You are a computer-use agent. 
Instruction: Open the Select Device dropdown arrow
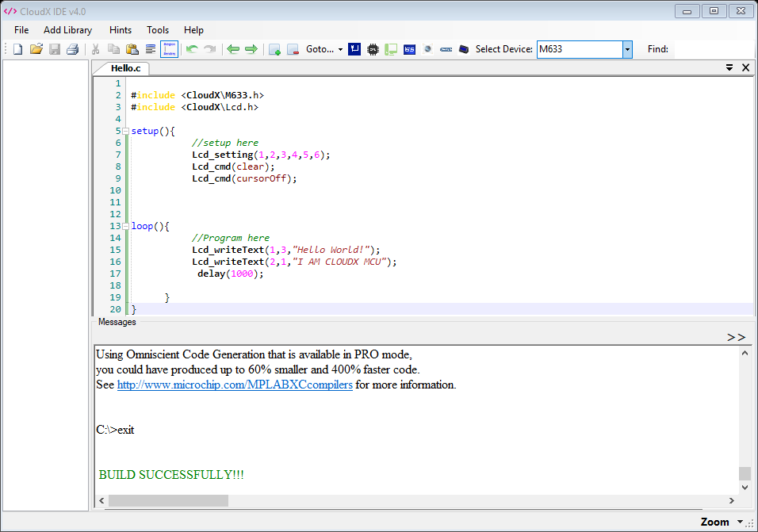627,49
